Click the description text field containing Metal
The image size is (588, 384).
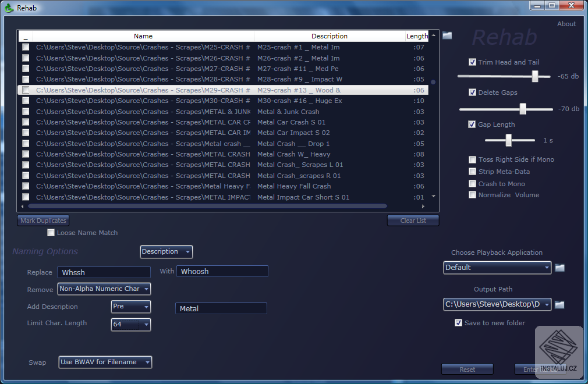(x=221, y=308)
